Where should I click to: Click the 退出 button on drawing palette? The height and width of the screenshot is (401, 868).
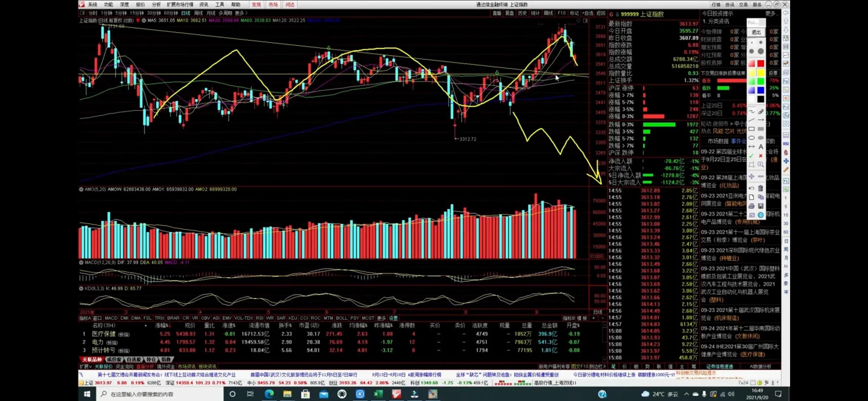click(x=756, y=32)
